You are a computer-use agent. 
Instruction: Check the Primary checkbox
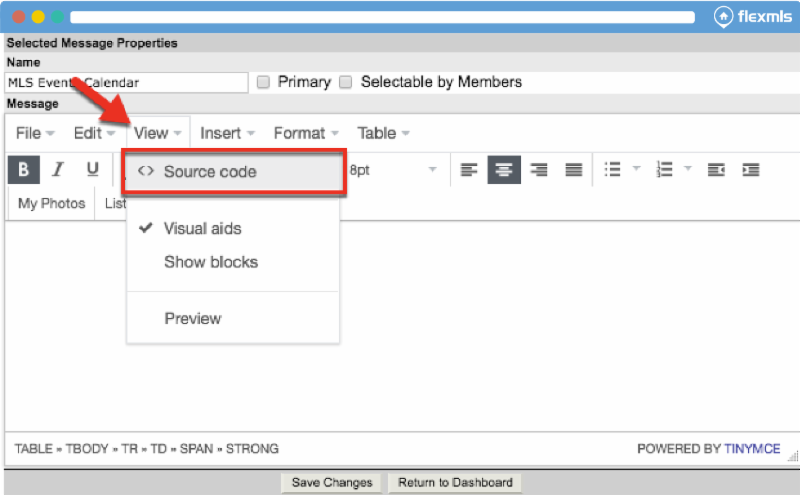point(264,82)
